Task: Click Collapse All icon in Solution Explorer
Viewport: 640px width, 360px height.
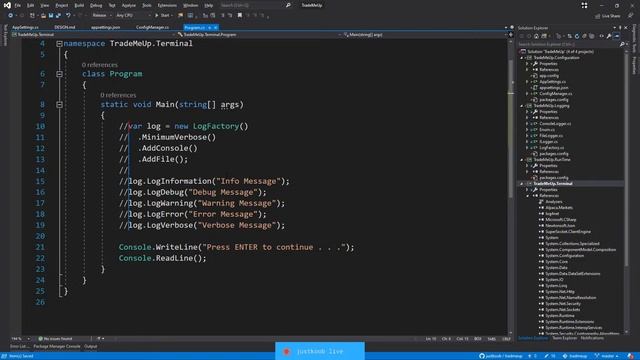Action: (x=584, y=36)
